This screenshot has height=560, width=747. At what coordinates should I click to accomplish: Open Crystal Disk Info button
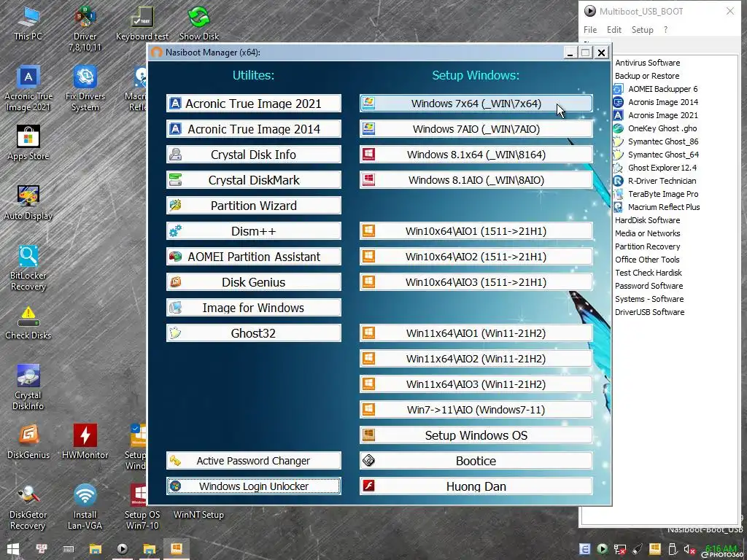pyautogui.click(x=253, y=155)
